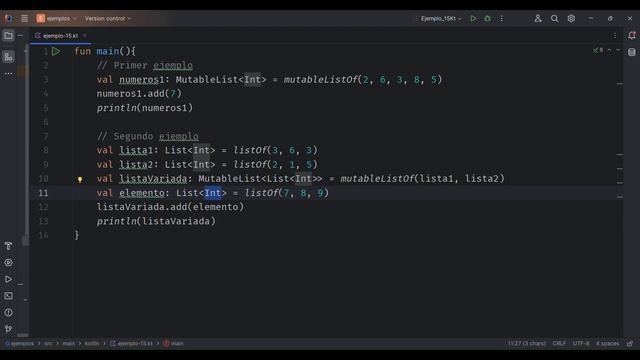Open the main menu hamburger icon
This screenshot has height=360, width=640.
[x=24, y=18]
